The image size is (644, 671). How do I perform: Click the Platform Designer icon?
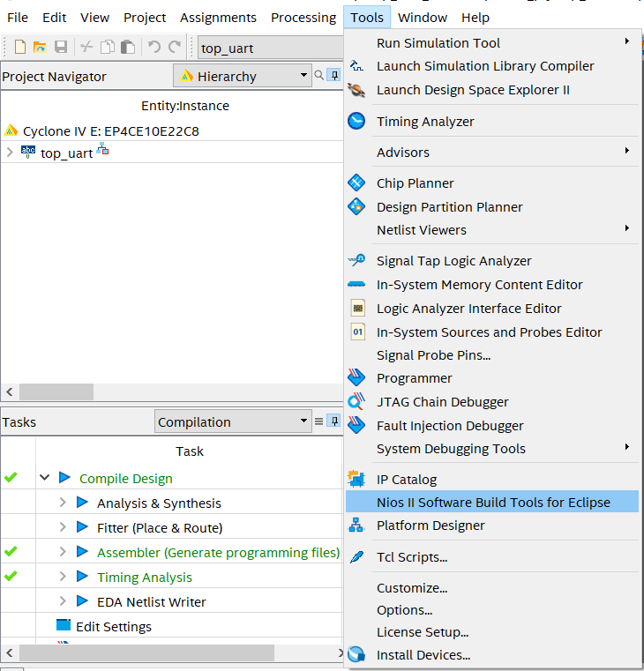pos(356,525)
